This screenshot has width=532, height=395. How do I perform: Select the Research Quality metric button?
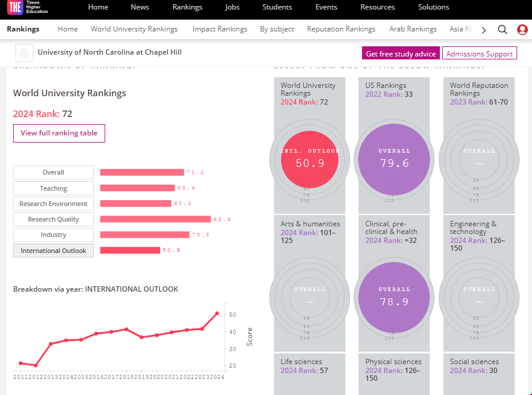coord(53,219)
